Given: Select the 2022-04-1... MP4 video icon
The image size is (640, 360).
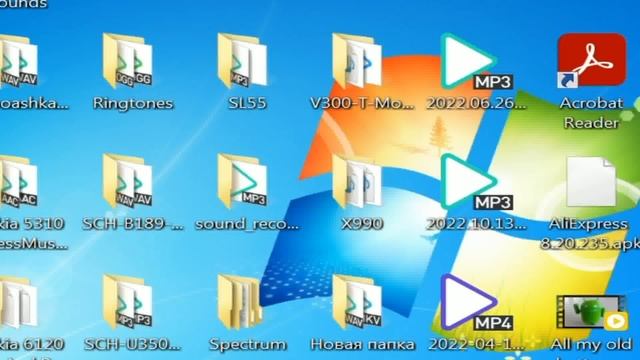Looking at the screenshot, I should click(x=477, y=302).
